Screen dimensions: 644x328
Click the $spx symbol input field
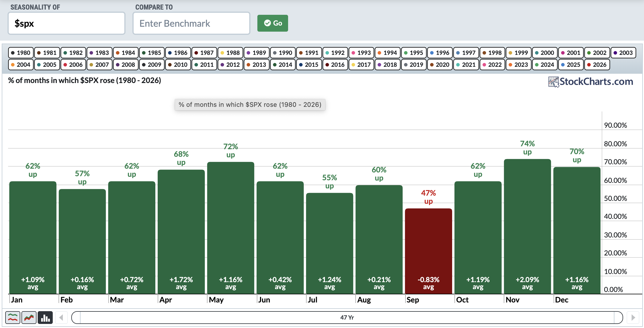(x=67, y=23)
